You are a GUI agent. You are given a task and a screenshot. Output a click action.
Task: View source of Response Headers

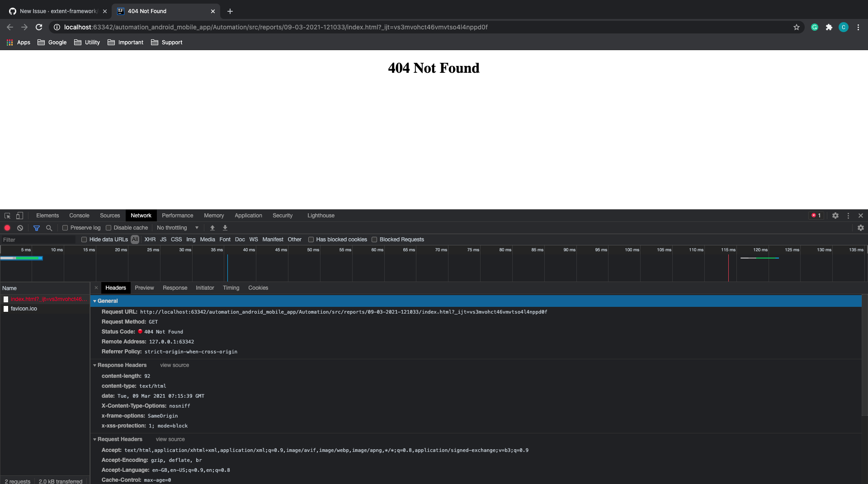tap(175, 365)
